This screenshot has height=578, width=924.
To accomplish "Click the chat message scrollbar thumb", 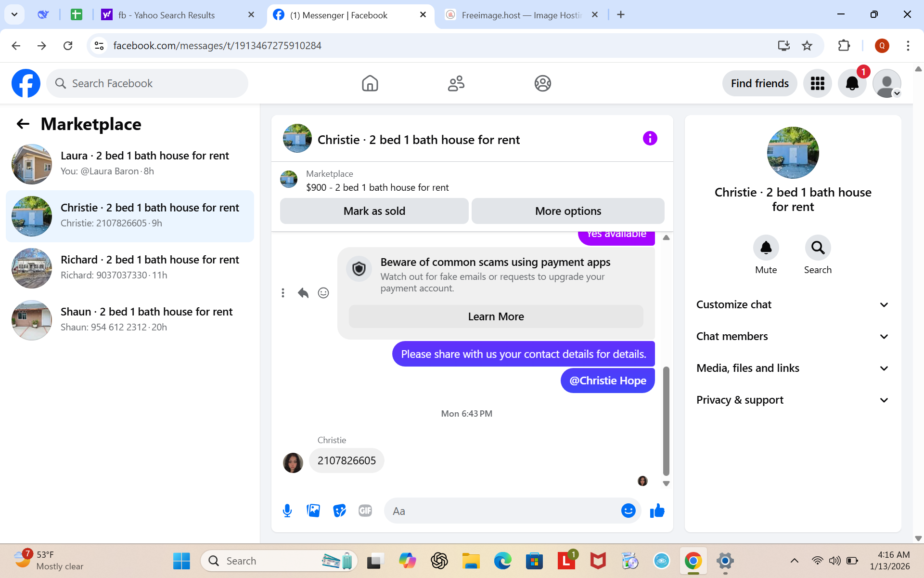I will pyautogui.click(x=666, y=419).
